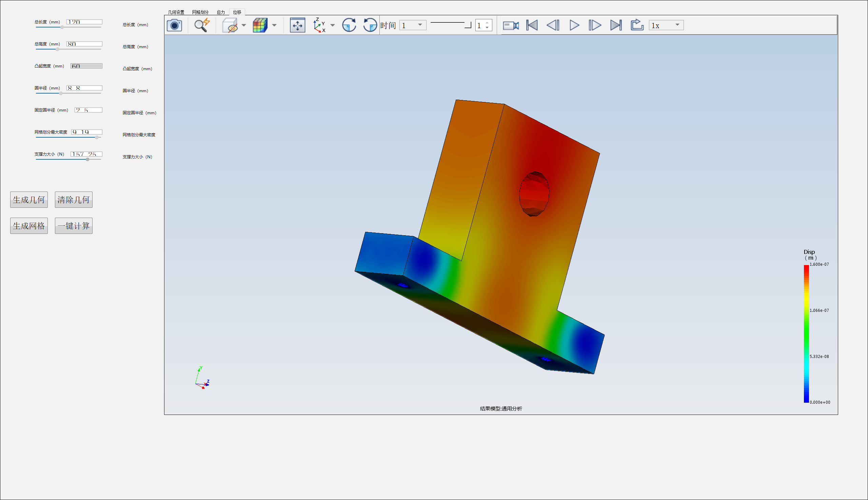
Task: Select the 位移 tab
Action: 237,12
